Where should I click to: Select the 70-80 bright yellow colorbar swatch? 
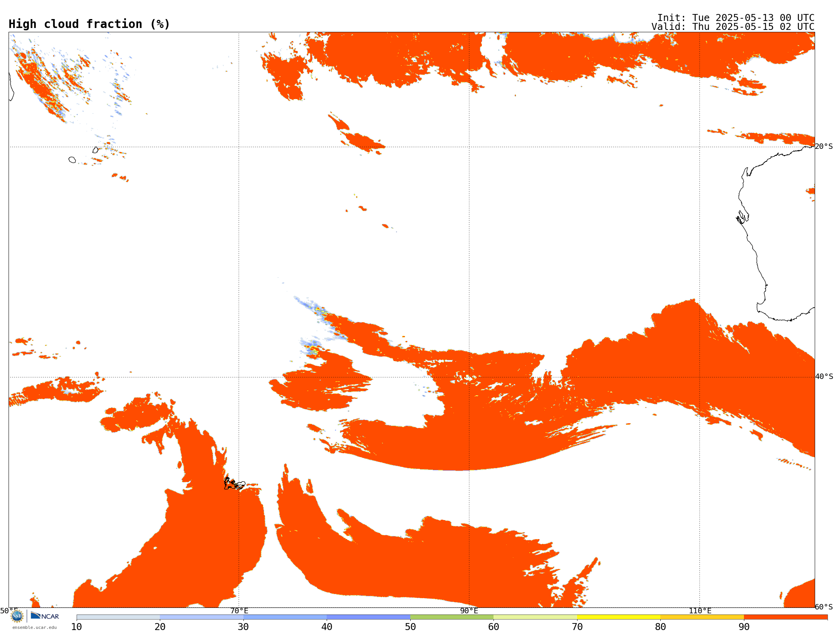[619, 617]
